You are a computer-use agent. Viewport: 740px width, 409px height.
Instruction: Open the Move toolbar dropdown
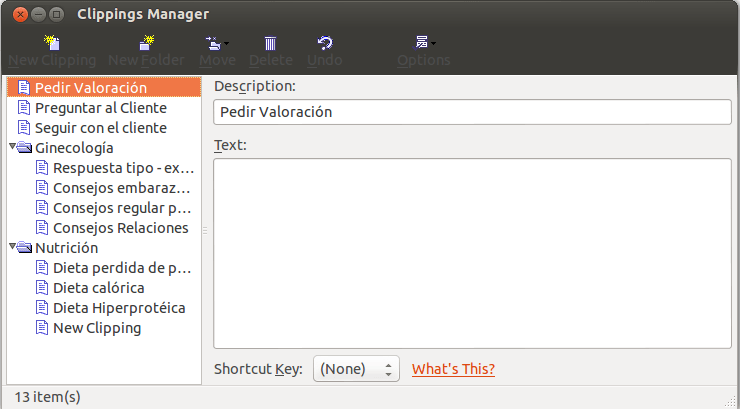tap(214, 43)
